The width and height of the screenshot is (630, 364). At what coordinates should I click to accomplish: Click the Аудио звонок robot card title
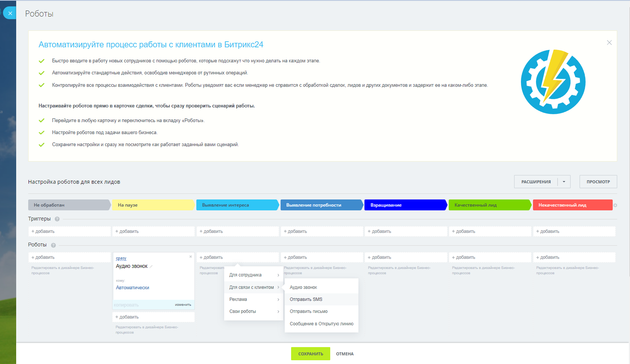point(132,266)
